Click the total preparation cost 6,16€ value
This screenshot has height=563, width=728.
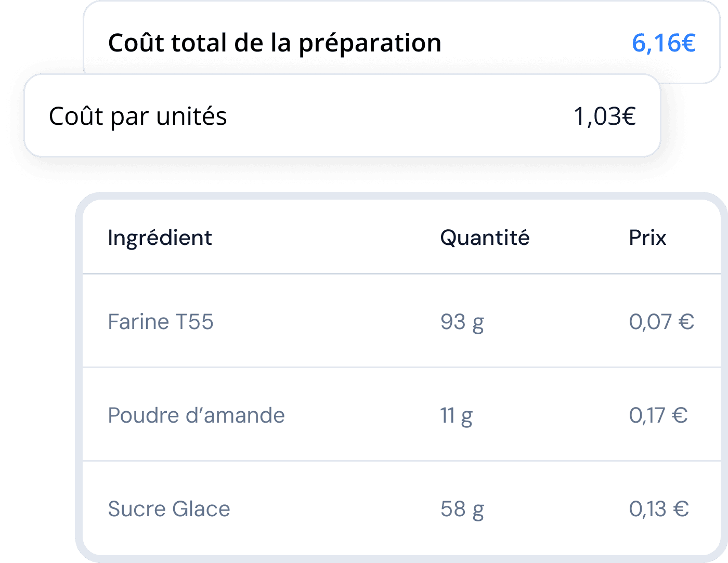(x=663, y=43)
